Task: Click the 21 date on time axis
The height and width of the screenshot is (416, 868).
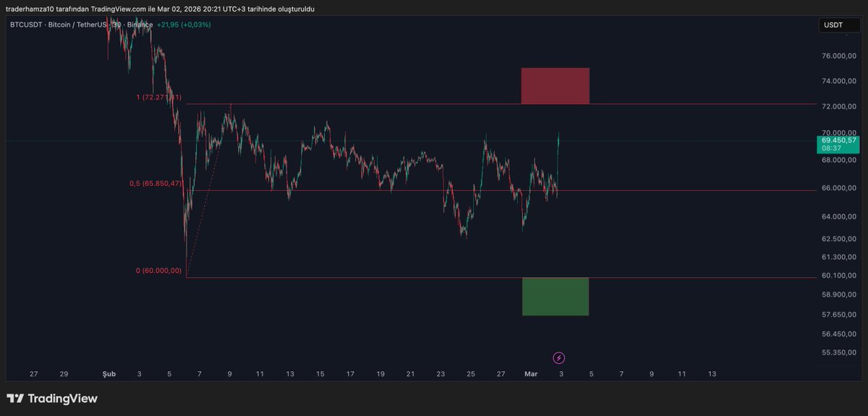Action: pyautogui.click(x=410, y=374)
